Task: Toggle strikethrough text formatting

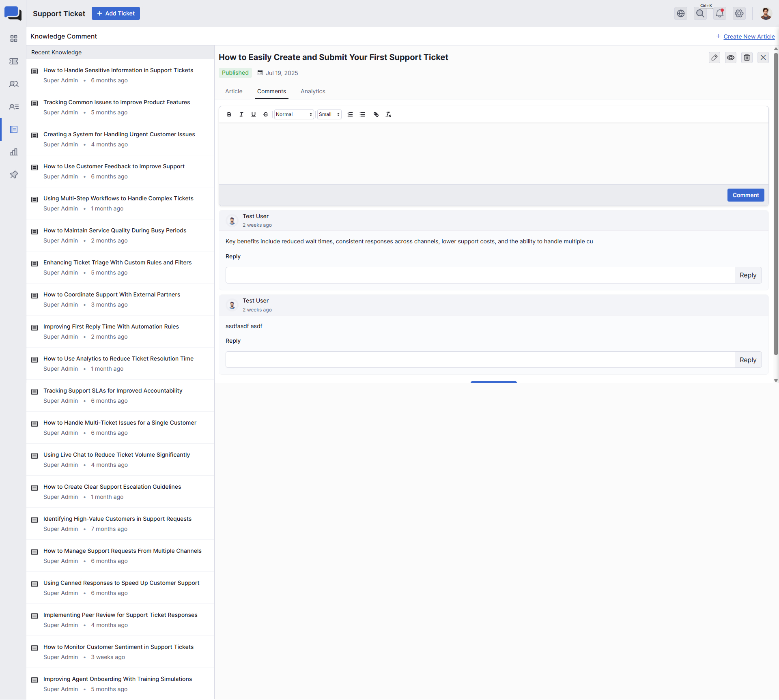Action: point(265,114)
